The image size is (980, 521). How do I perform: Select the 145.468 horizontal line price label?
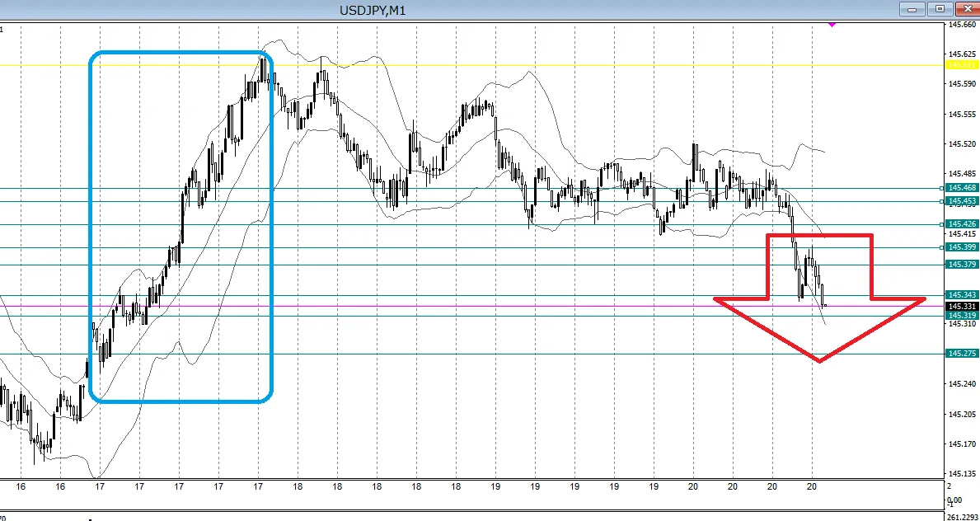click(962, 188)
